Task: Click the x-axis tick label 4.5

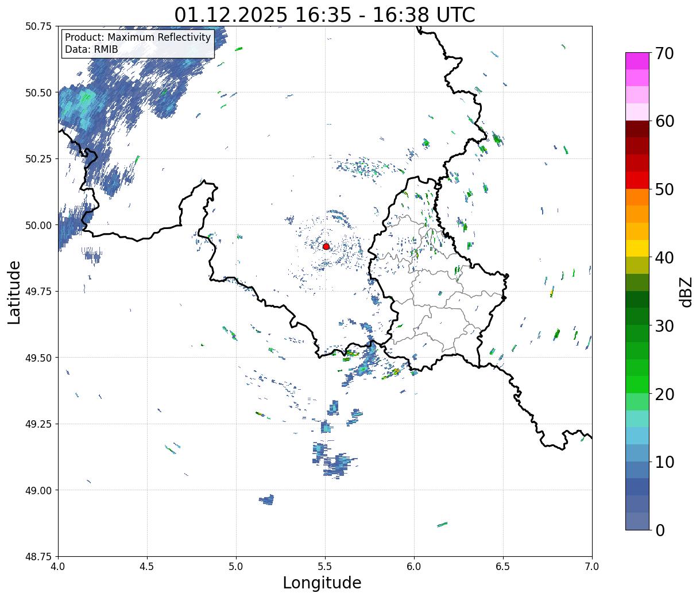Action: (x=147, y=567)
